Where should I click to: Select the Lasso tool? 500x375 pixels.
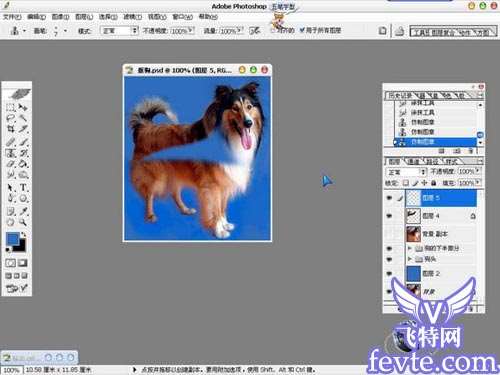click(x=11, y=118)
